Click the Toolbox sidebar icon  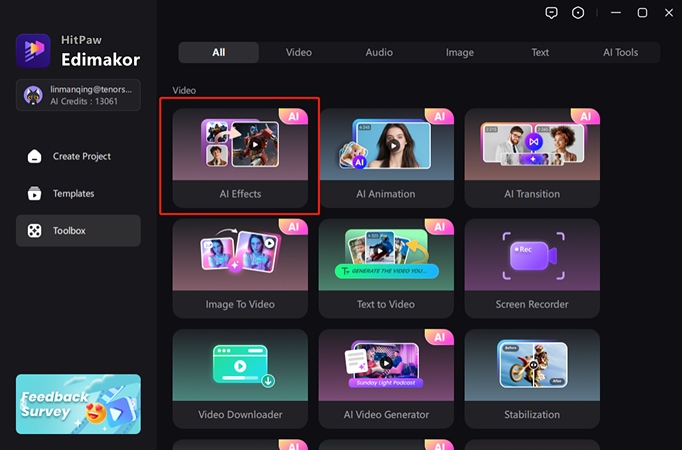[x=35, y=231]
